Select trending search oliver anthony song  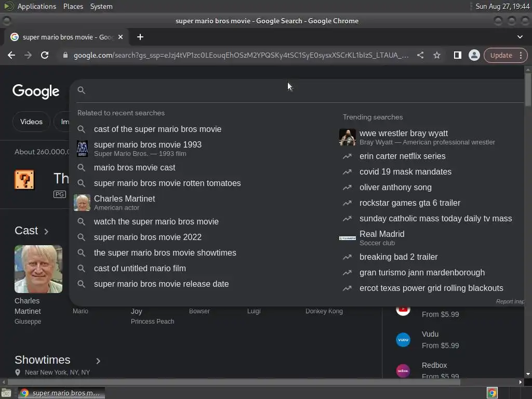(x=395, y=187)
